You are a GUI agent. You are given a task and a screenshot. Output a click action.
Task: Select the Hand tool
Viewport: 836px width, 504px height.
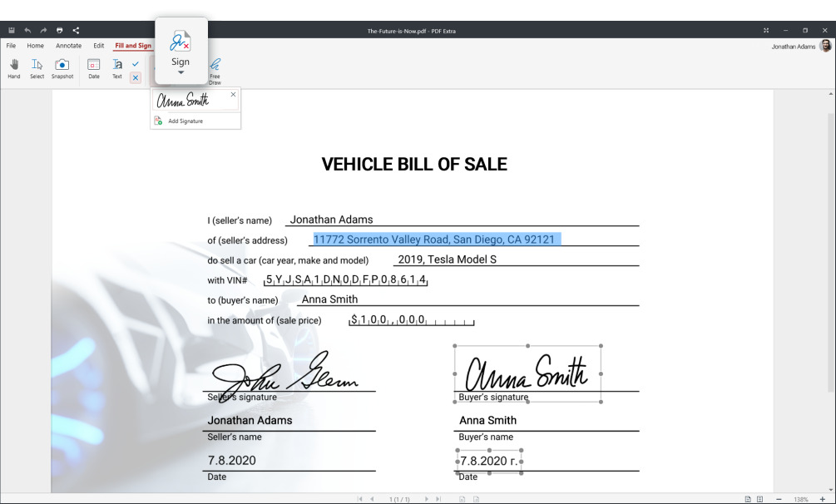coord(14,69)
